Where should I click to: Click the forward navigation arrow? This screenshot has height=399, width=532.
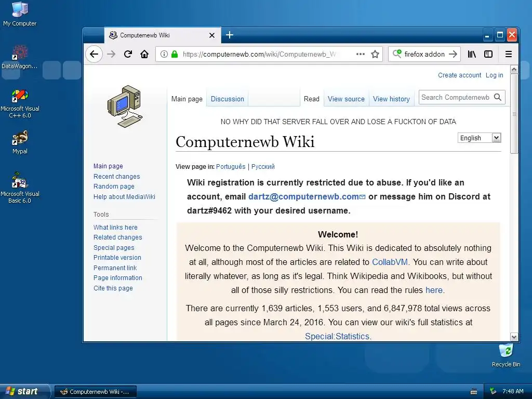point(111,54)
